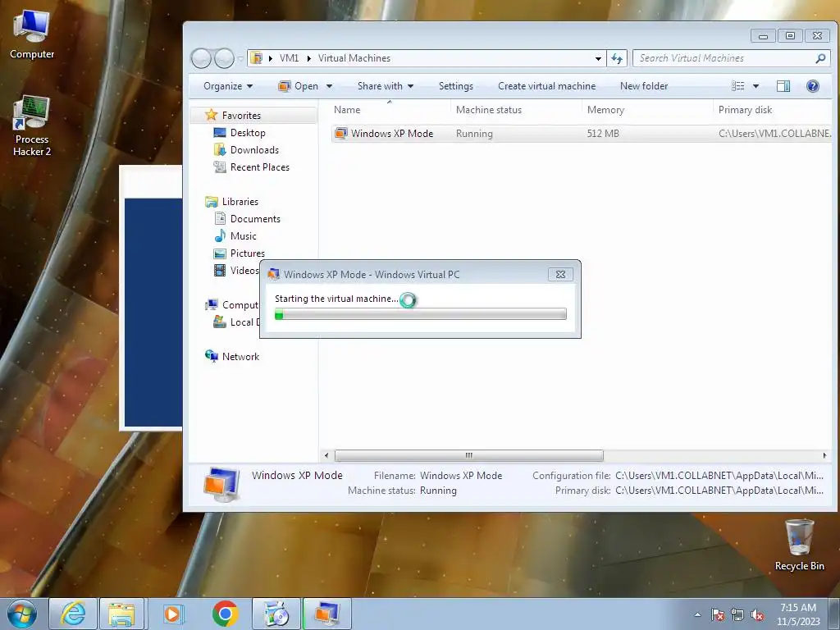This screenshot has width=840, height=630.
Task: Sort by the Name column header
Action: click(390, 110)
